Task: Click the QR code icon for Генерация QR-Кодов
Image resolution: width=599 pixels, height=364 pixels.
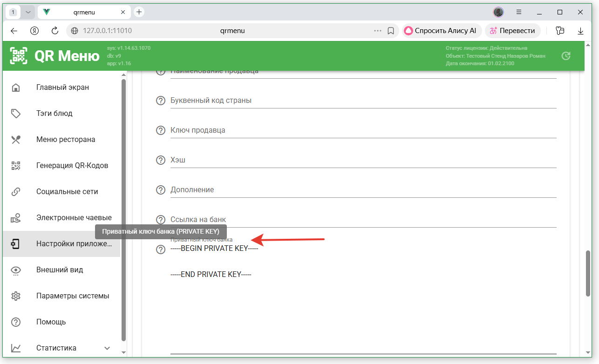Action: 16,166
